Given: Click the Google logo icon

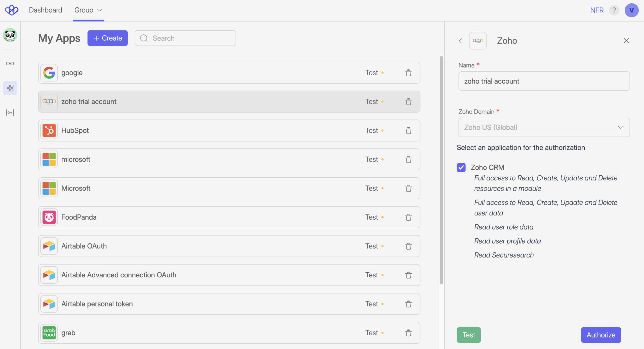Looking at the screenshot, I should [x=49, y=73].
